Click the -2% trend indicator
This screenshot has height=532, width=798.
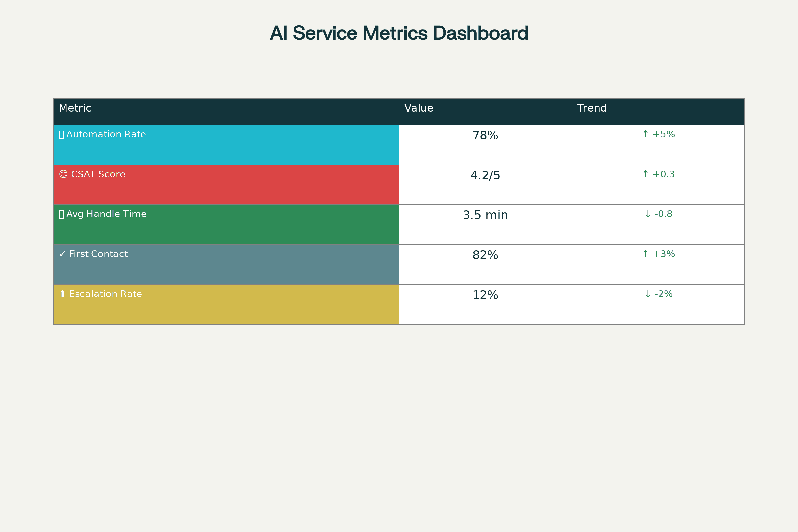pos(659,294)
